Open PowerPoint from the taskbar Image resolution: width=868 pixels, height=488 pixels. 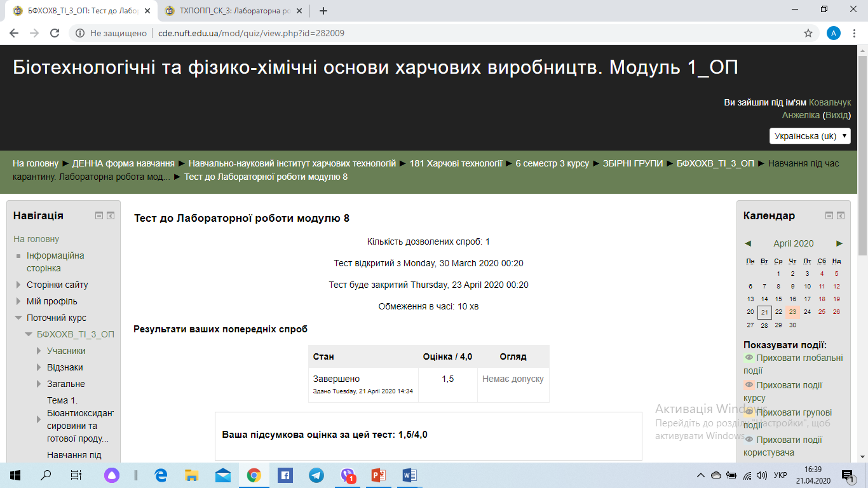(379, 474)
